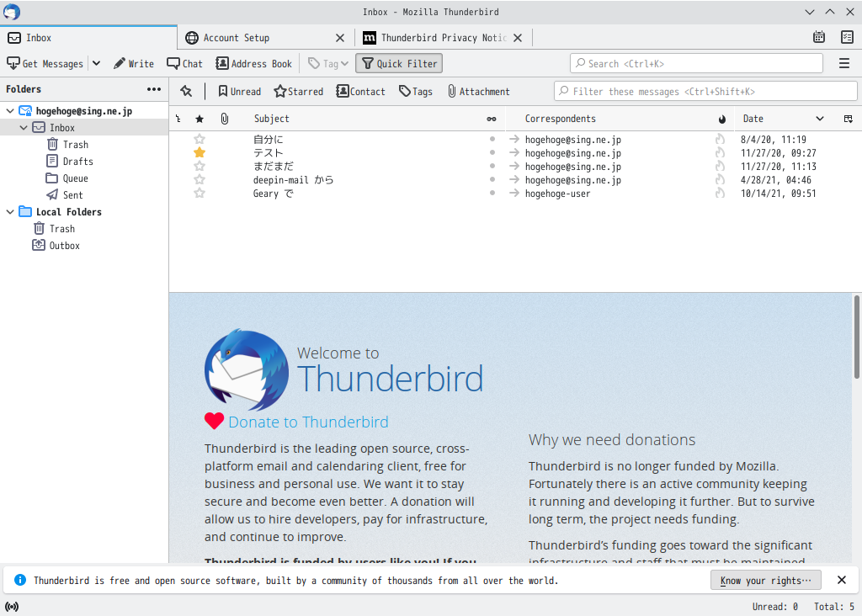Switch to the Inbox tab
Screen dimensions: 862x616
point(88,37)
